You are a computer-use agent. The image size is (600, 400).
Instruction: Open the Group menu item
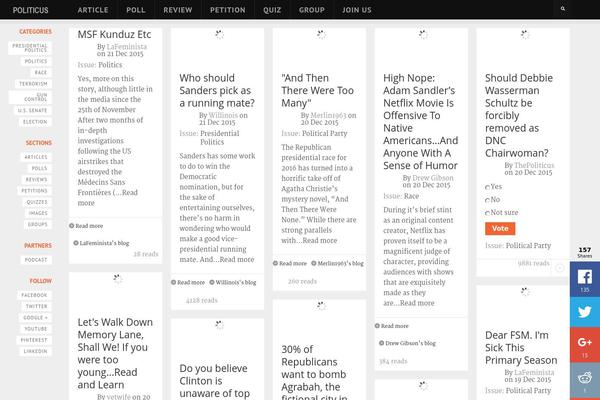[x=312, y=10]
